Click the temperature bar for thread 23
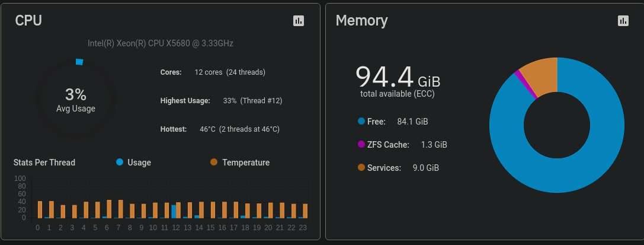 (x=305, y=211)
